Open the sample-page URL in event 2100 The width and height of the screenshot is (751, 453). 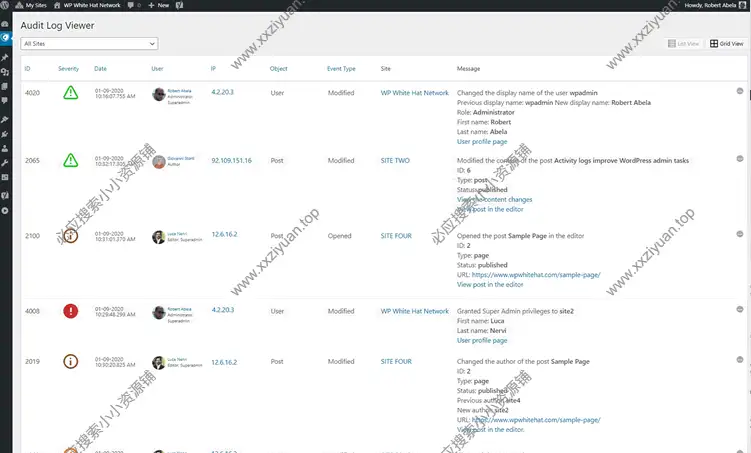click(536, 274)
